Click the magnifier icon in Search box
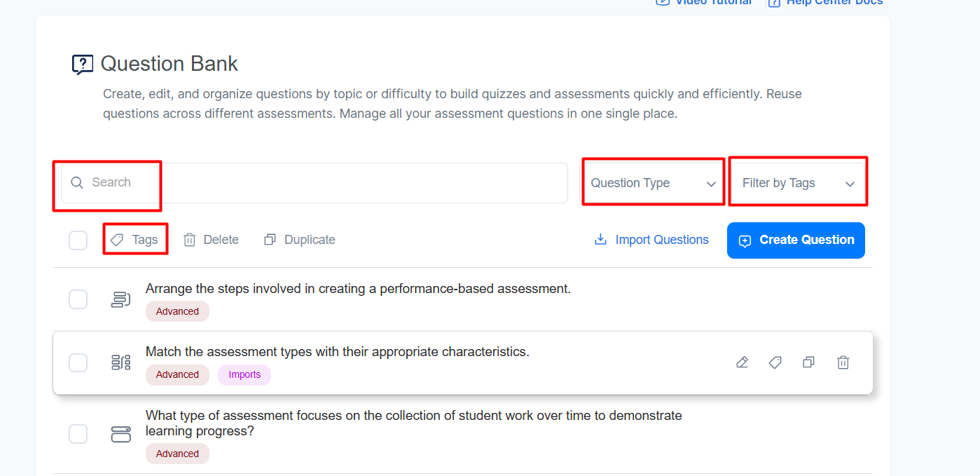This screenshot has width=980, height=476. 77,183
